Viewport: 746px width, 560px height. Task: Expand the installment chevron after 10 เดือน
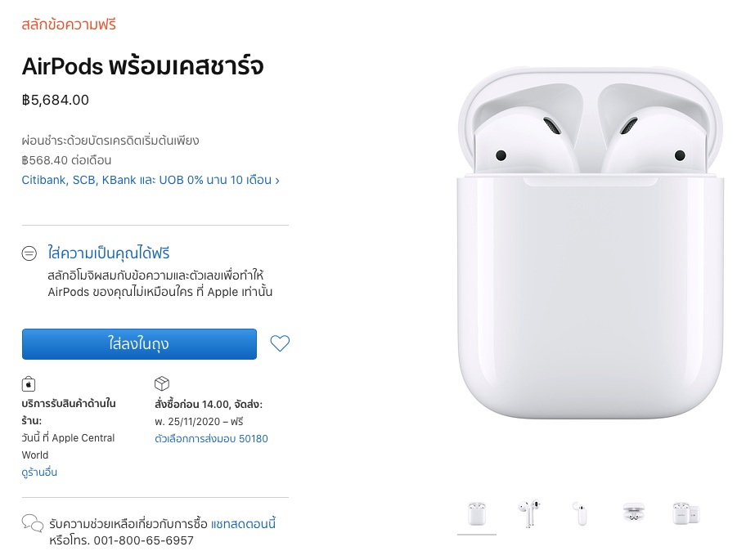point(277,181)
